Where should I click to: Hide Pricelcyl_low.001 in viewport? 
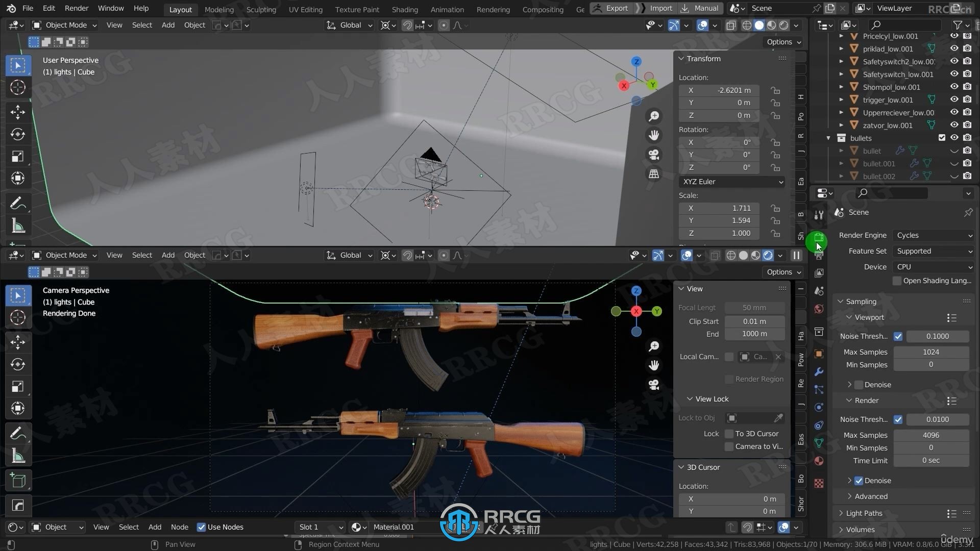coord(954,36)
